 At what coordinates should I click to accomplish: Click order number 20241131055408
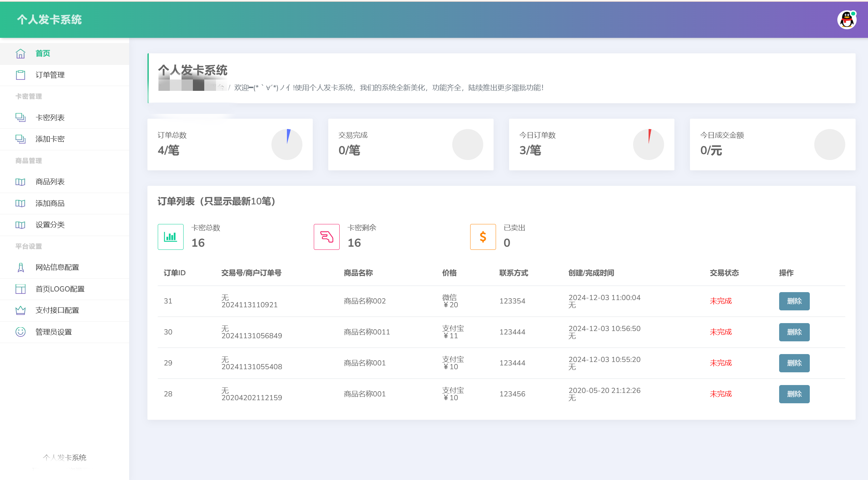pos(252,367)
